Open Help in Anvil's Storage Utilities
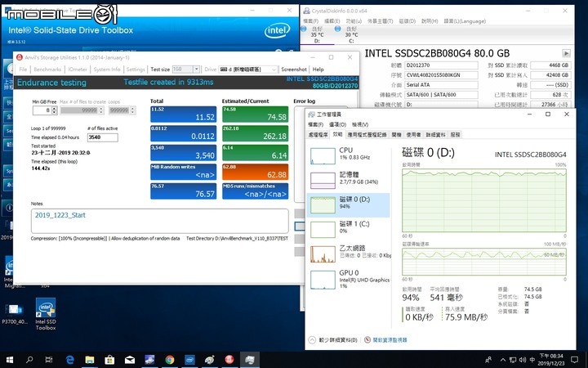This screenshot has width=588, height=368. point(318,70)
